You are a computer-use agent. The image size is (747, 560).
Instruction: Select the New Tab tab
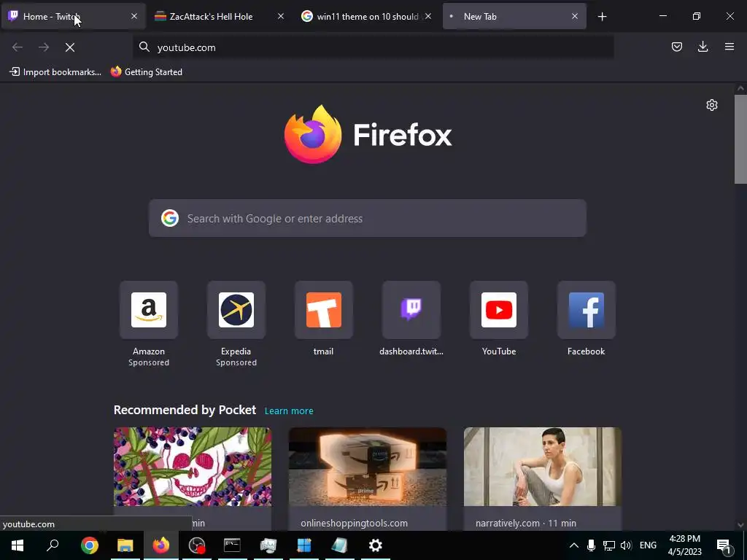[x=514, y=17]
